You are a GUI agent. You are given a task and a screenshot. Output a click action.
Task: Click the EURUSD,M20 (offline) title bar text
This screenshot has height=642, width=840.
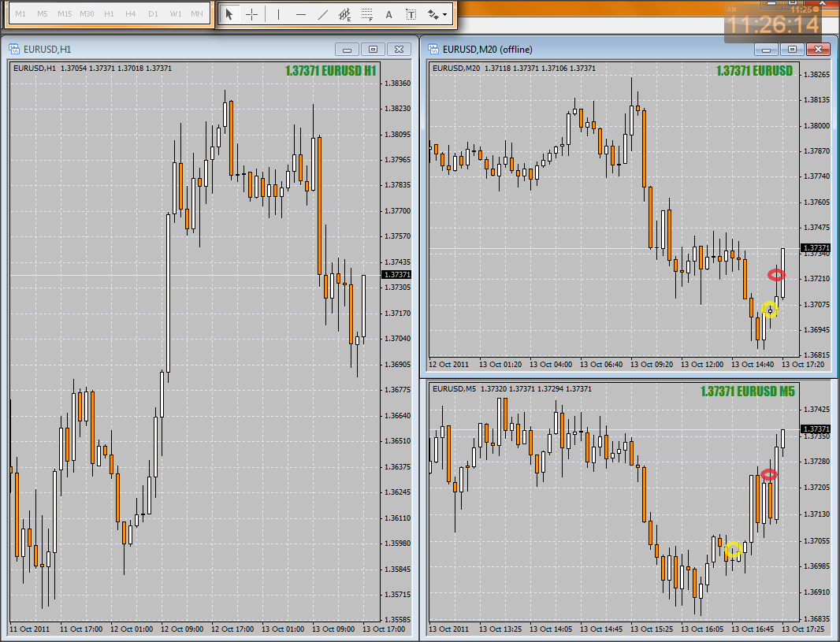tap(488, 50)
